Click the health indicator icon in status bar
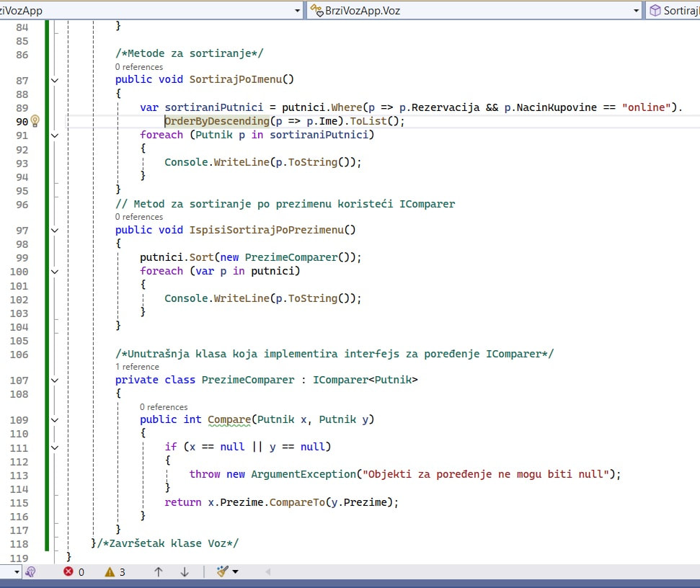 point(30,571)
